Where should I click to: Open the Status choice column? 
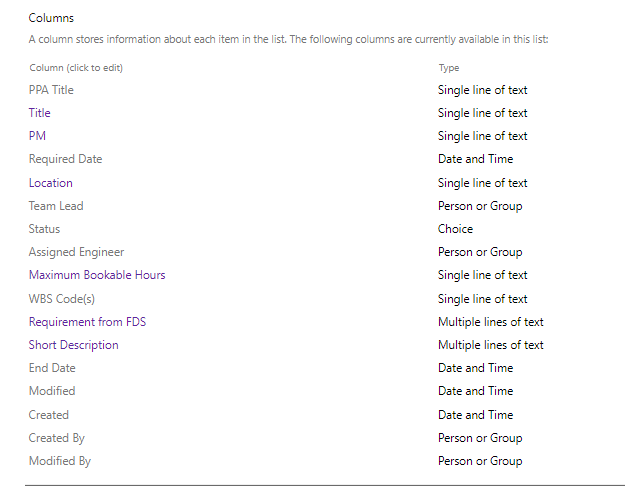coord(44,229)
